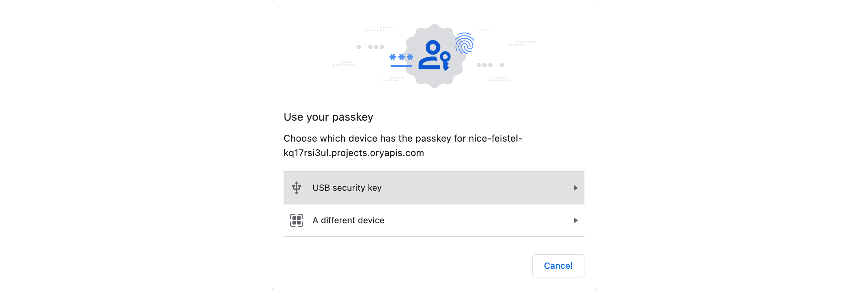Viewport: 868px width, 289px height.
Task: Select the highlighted device row
Action: coord(434,187)
